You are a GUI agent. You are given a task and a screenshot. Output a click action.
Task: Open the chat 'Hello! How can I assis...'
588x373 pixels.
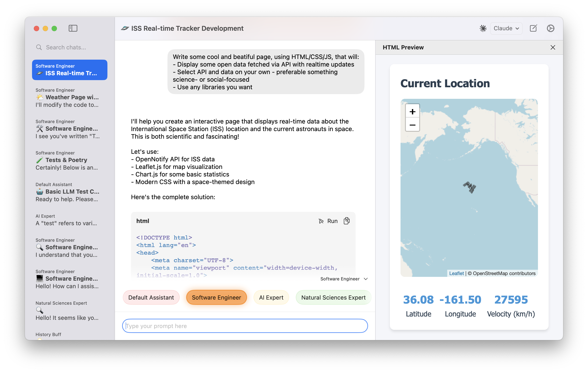(x=70, y=279)
